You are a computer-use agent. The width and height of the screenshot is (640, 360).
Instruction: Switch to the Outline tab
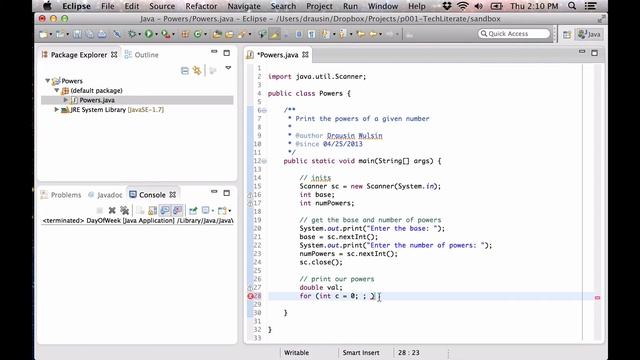click(142, 55)
